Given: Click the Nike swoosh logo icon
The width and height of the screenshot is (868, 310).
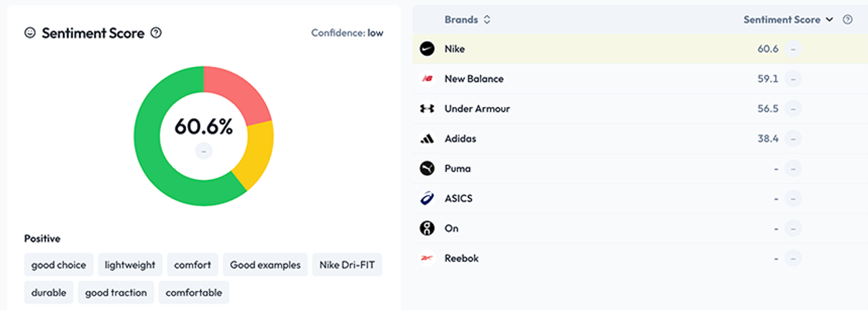Looking at the screenshot, I should point(427,49).
